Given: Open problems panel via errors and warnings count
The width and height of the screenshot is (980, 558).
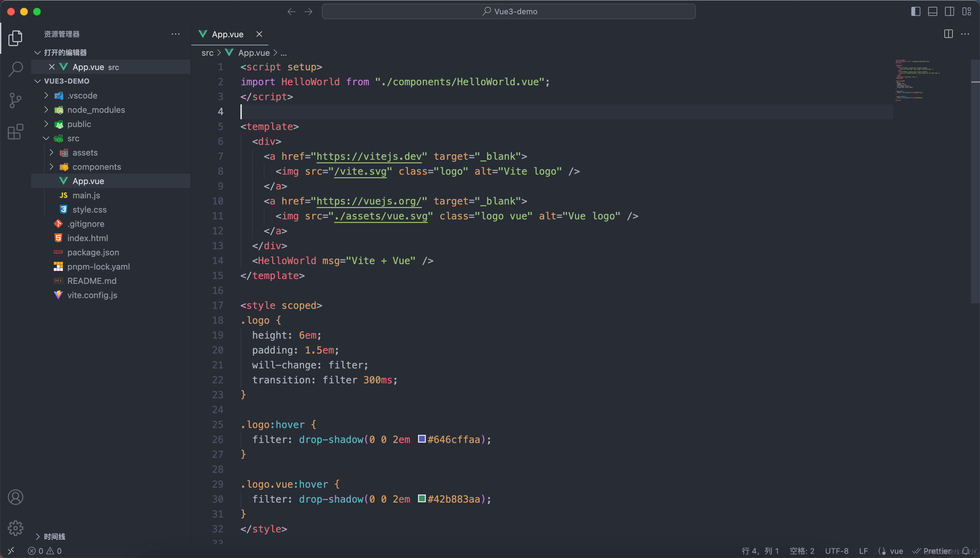Looking at the screenshot, I should tap(45, 551).
